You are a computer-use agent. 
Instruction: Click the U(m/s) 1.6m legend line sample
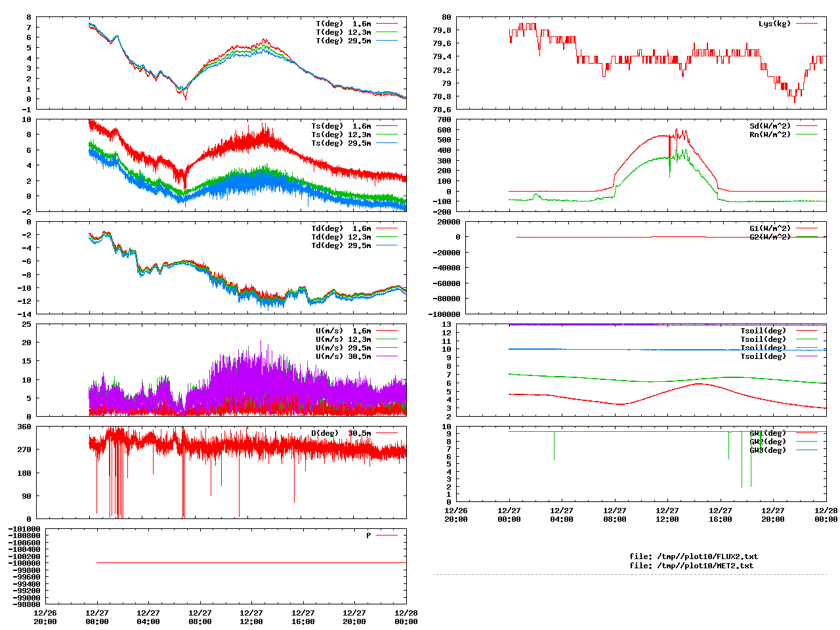coord(387,331)
